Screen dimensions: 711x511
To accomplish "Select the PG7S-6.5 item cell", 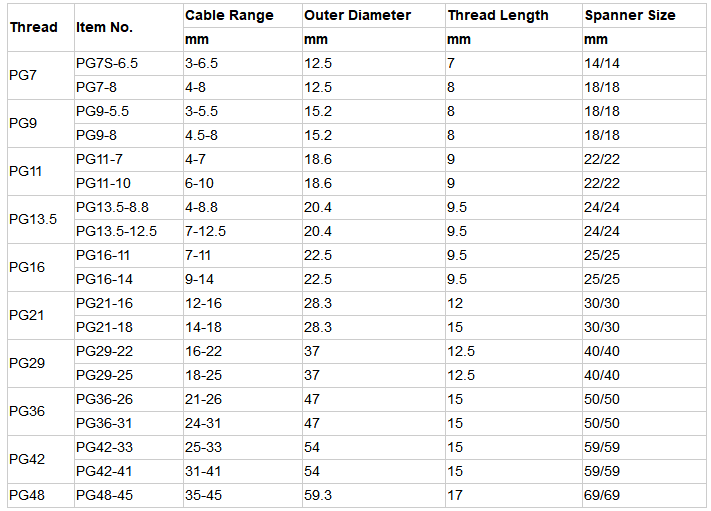I will 107,63.
